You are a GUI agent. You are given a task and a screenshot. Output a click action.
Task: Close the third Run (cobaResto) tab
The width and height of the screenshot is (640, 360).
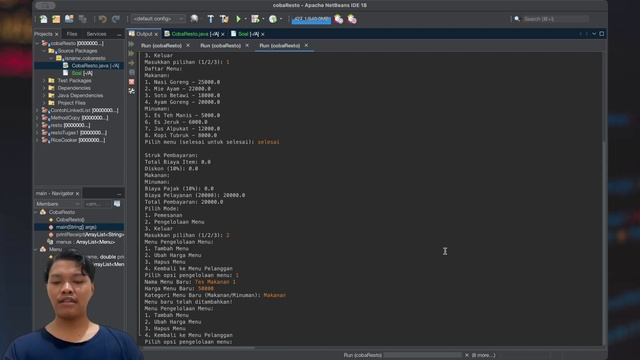click(x=306, y=45)
